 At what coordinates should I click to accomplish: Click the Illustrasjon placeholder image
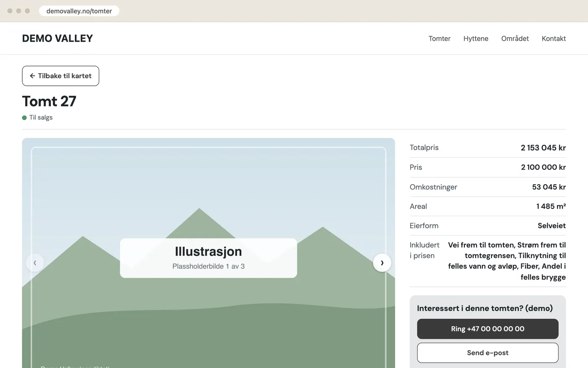[208, 253]
